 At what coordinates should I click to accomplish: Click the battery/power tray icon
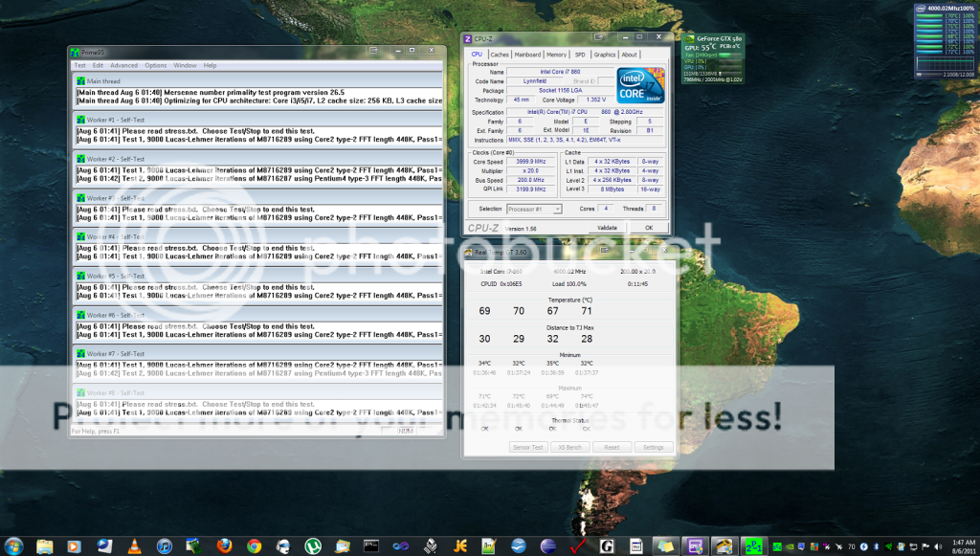point(863,546)
